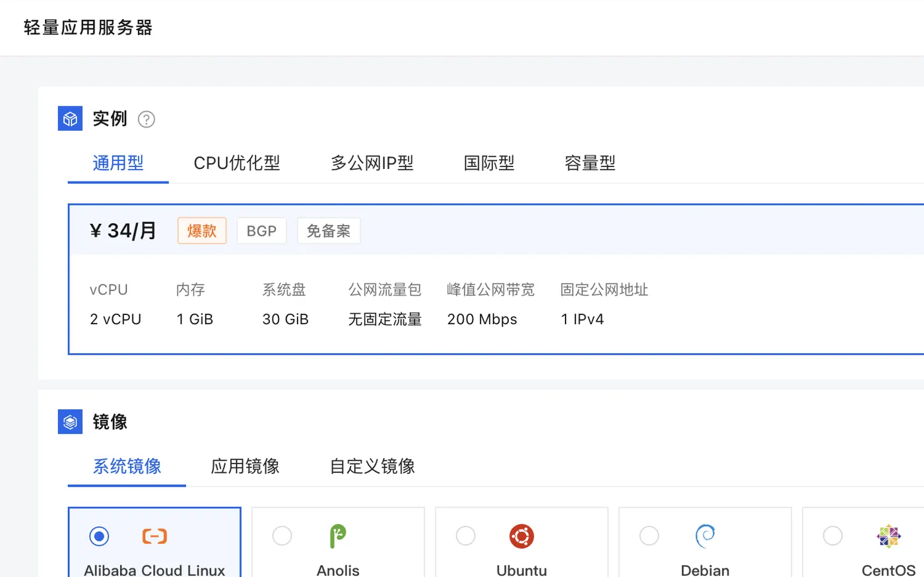924x577 pixels.
Task: Click the blue 镜像 layers icon
Action: coord(71,422)
